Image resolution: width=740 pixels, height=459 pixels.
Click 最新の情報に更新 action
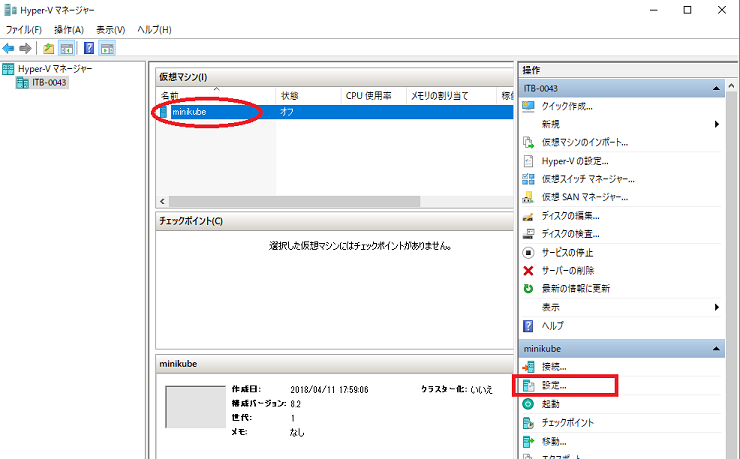point(576,289)
